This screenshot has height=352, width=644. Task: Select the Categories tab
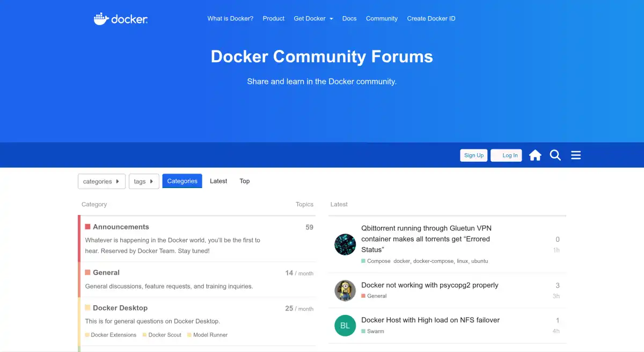click(x=182, y=181)
